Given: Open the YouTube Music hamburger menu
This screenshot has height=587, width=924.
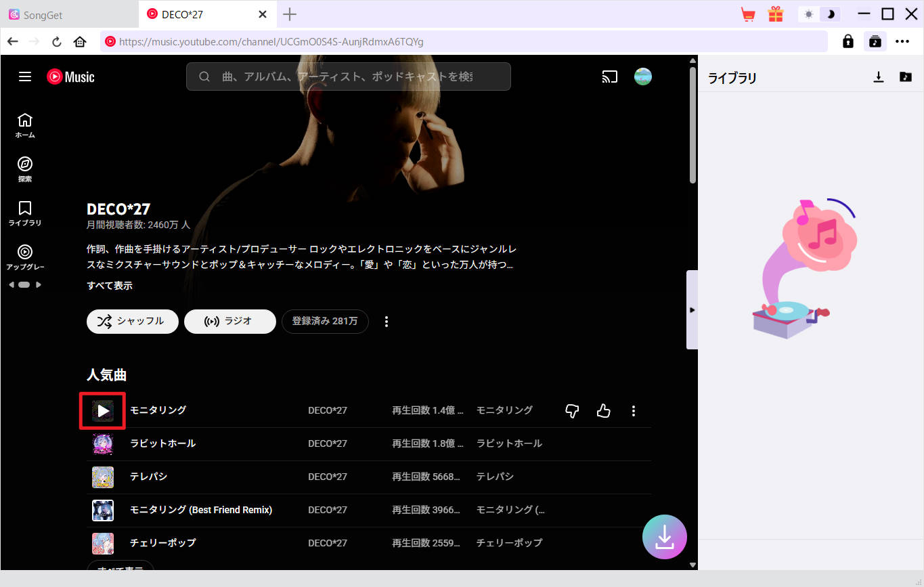Looking at the screenshot, I should click(25, 77).
